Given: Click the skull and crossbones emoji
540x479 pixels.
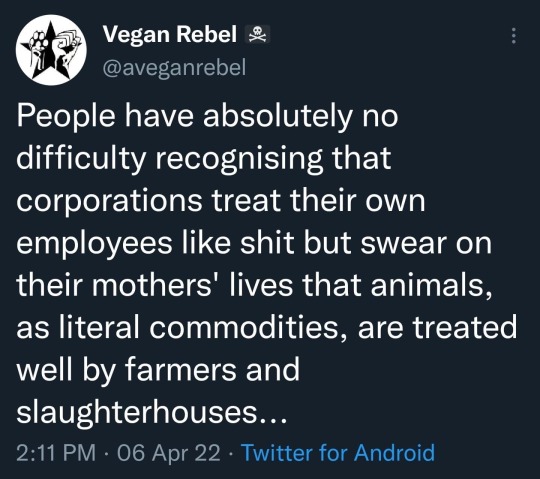Looking at the screenshot, I should [257, 35].
